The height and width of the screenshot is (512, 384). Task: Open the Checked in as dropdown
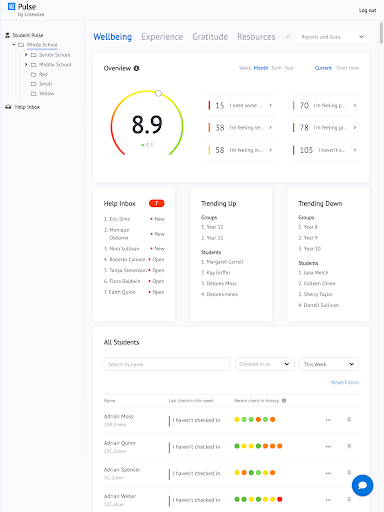pyautogui.click(x=265, y=364)
